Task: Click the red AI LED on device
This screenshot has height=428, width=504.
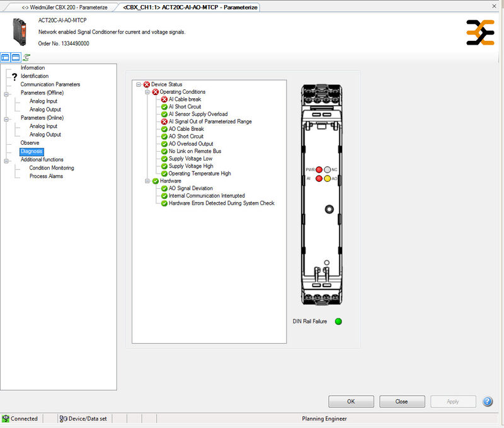Action: coord(319,179)
